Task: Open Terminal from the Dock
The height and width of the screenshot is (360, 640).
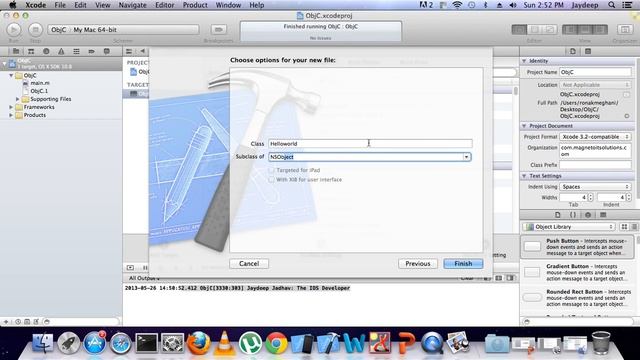Action: point(146,343)
